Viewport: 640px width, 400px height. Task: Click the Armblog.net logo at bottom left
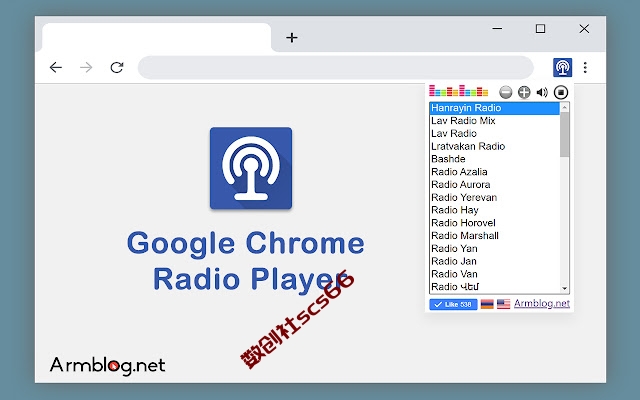107,365
